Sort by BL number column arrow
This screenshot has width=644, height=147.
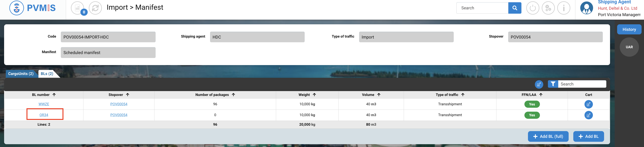click(x=54, y=95)
